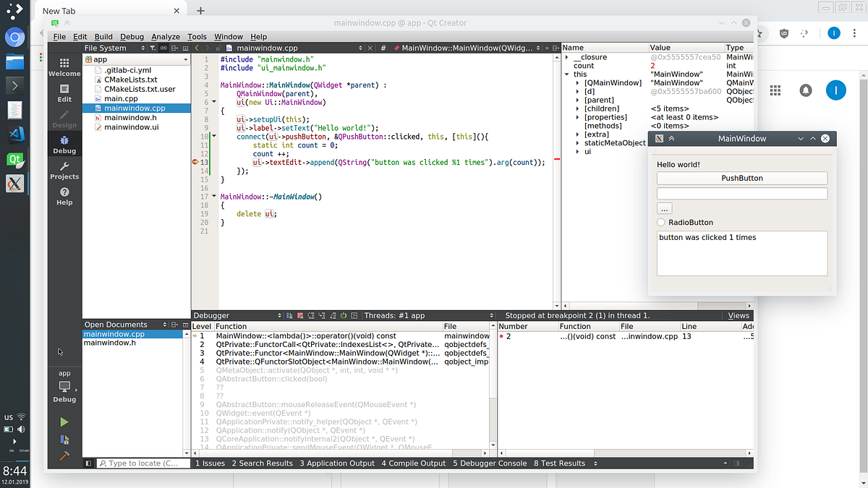Build the project with the hammer icon
This screenshot has width=868, height=488.
click(64, 455)
